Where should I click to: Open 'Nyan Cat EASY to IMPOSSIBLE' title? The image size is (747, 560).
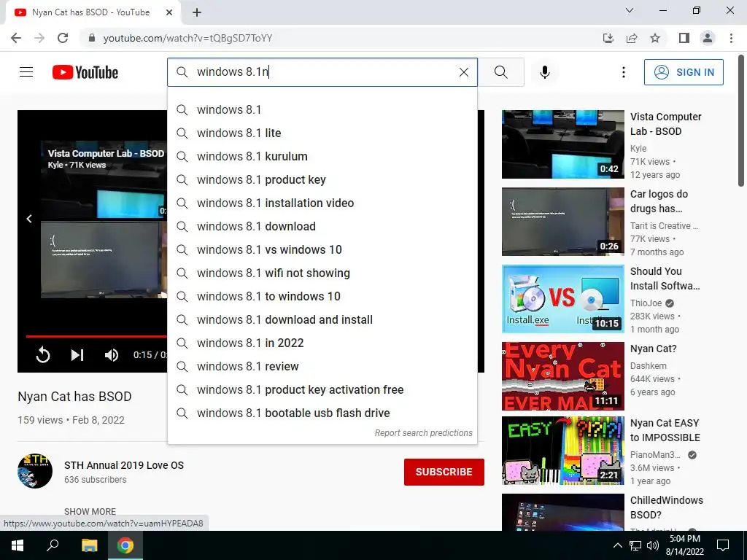coord(665,430)
